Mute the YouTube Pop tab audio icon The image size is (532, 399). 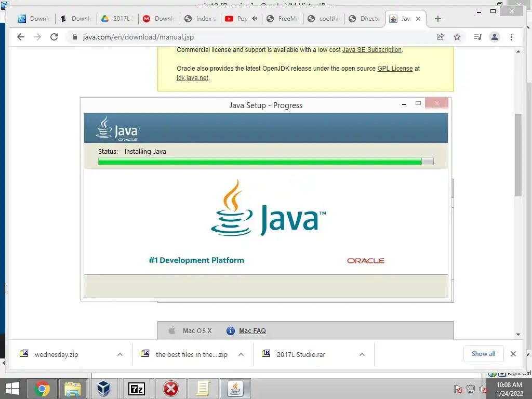click(x=255, y=19)
